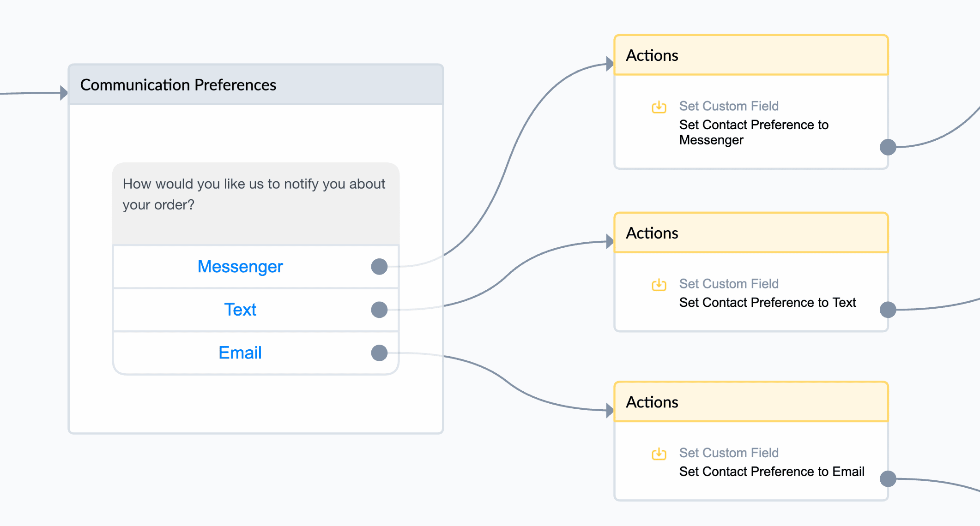Select the bottom Actions node header
Image resolution: width=980 pixels, height=526 pixels.
coord(751,402)
